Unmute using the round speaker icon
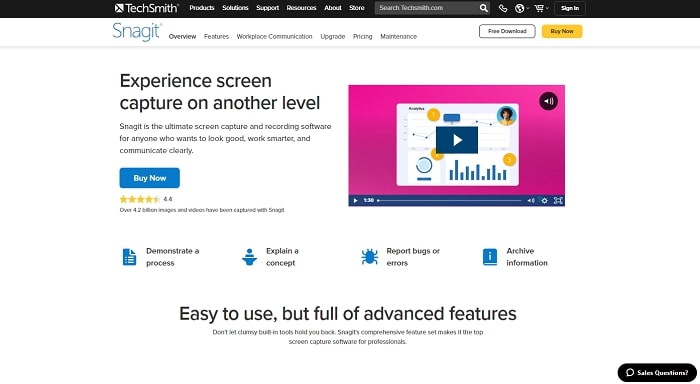700x384 pixels. point(548,101)
